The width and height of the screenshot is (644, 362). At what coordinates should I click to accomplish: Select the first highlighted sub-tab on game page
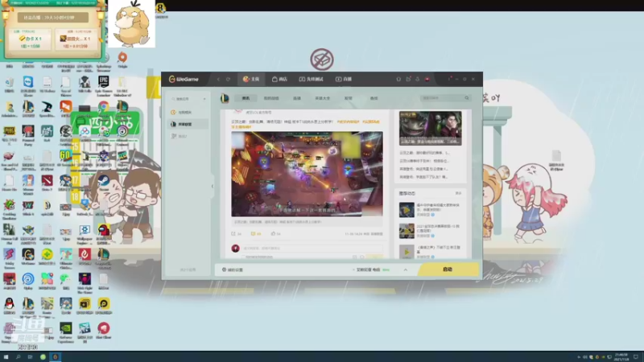point(246,98)
